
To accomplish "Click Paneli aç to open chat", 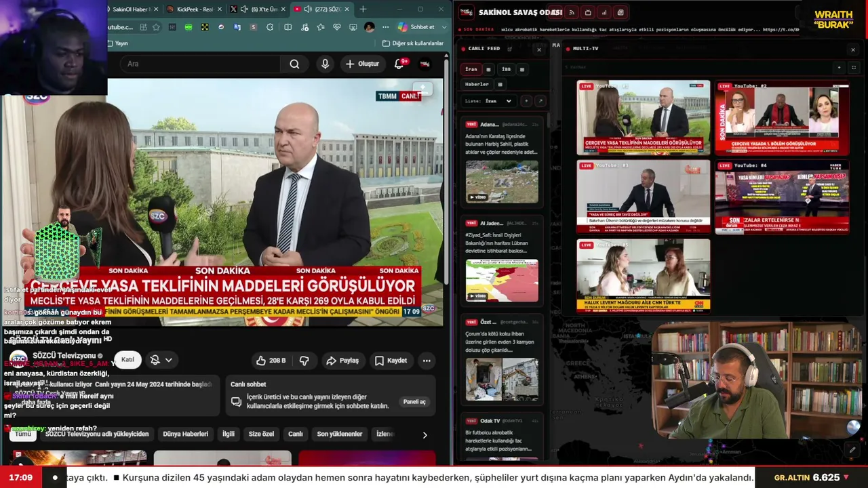I will (x=414, y=402).
